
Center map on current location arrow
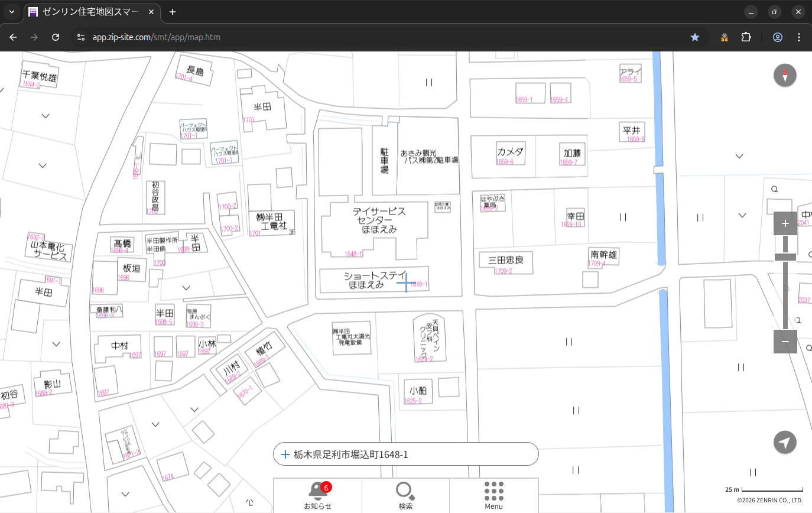pos(785,443)
